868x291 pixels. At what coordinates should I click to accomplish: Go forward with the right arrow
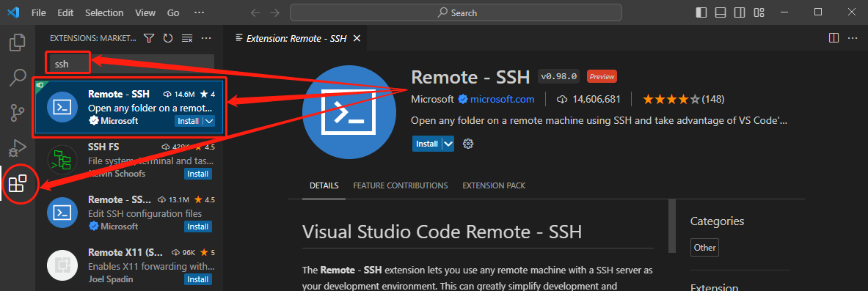[274, 12]
